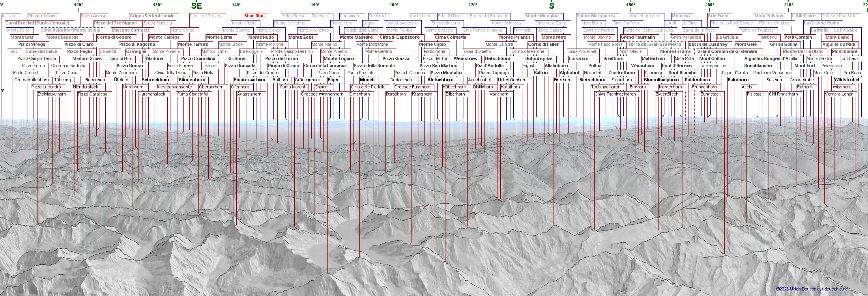Click the red Max. Dist. label
This screenshot has height=296, width=868.
[x=254, y=16]
